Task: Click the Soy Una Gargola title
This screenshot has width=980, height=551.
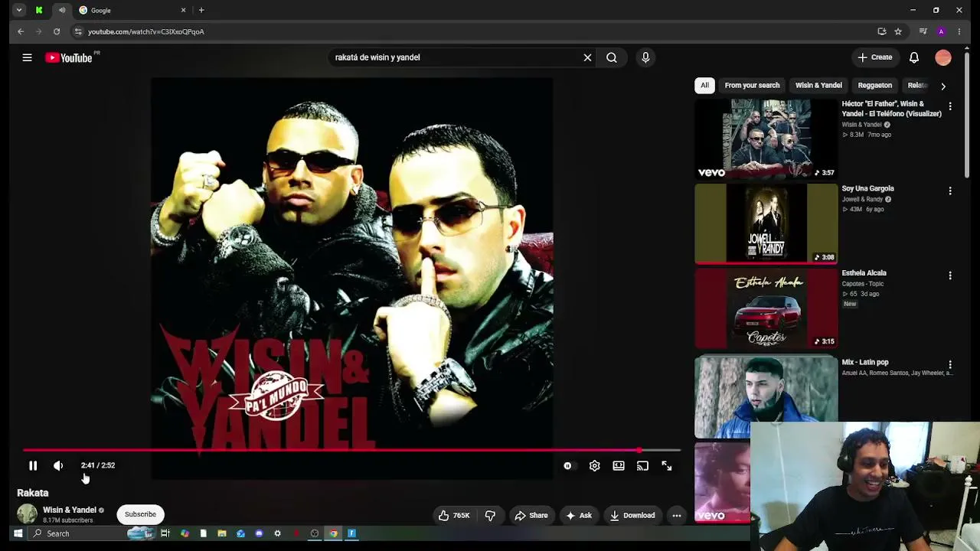Action: pos(867,188)
